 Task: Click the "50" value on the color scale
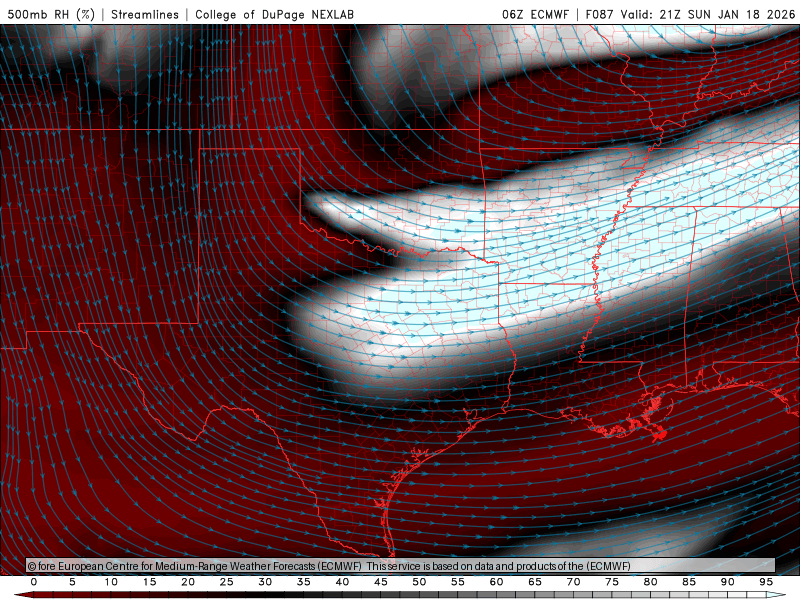click(x=419, y=582)
